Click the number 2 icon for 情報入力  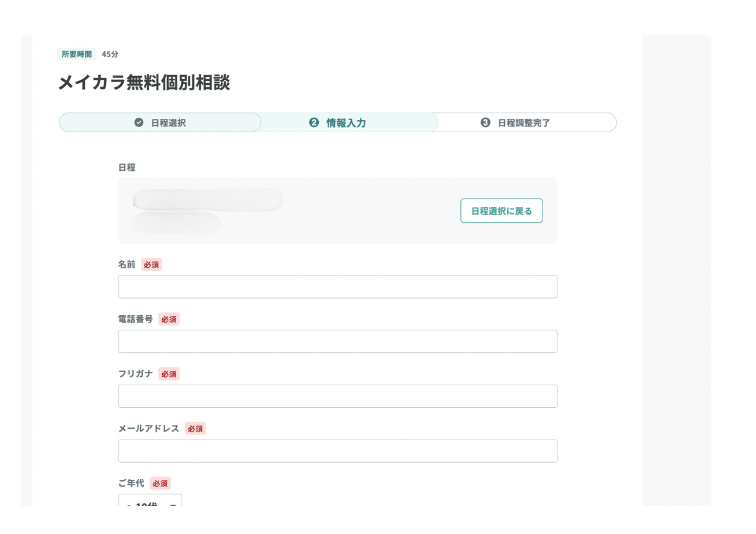click(314, 123)
